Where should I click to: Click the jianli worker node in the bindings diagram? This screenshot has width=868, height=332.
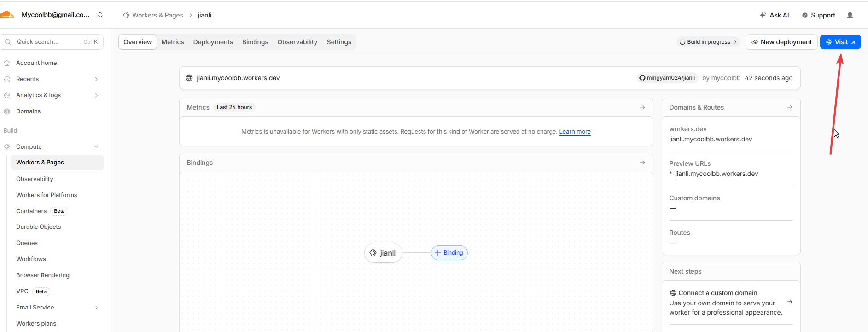click(383, 253)
